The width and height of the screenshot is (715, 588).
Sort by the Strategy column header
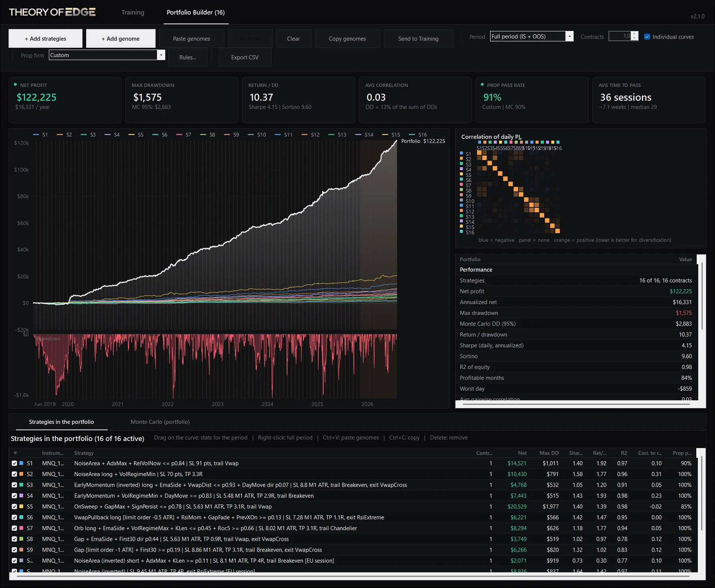click(x=84, y=453)
